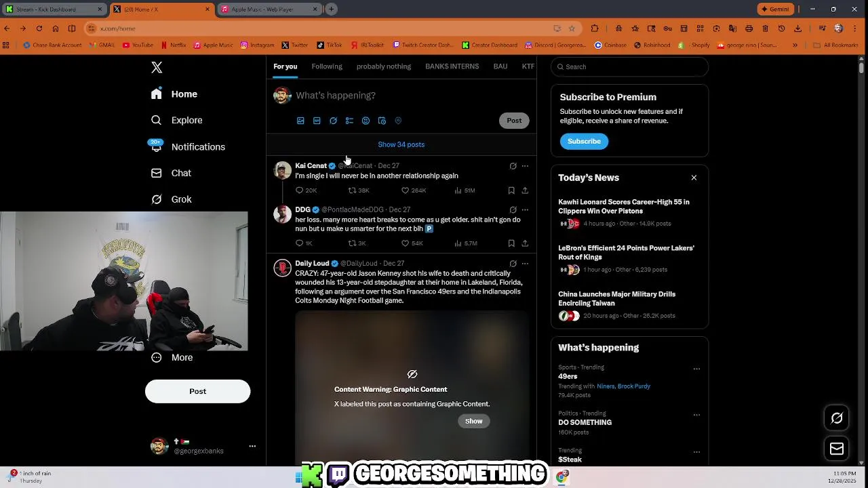Image resolution: width=868 pixels, height=488 pixels.
Task: Schedule post icon in the composer
Action: click(x=382, y=121)
